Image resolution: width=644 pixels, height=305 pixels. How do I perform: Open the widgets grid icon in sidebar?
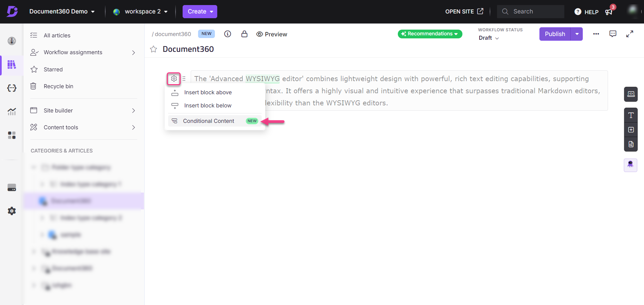click(12, 135)
